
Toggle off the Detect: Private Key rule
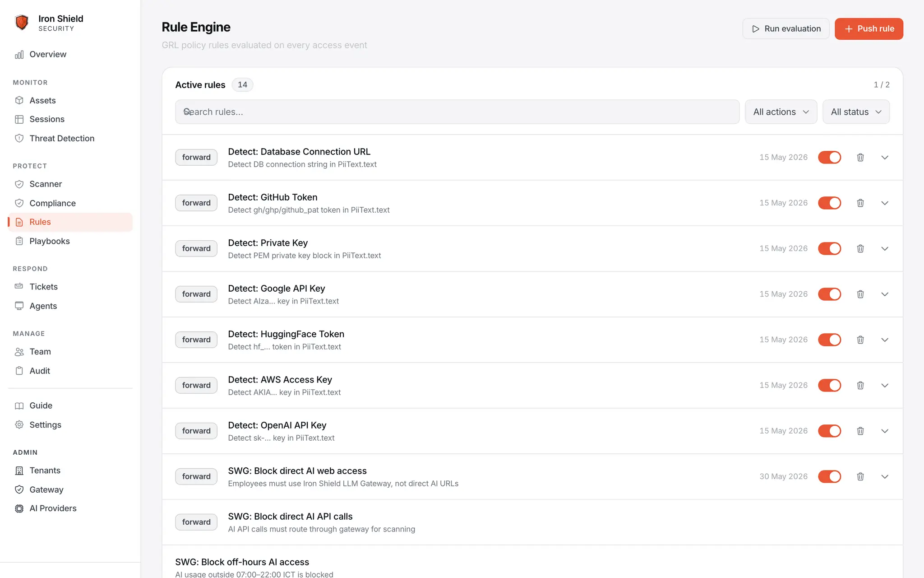[830, 248]
